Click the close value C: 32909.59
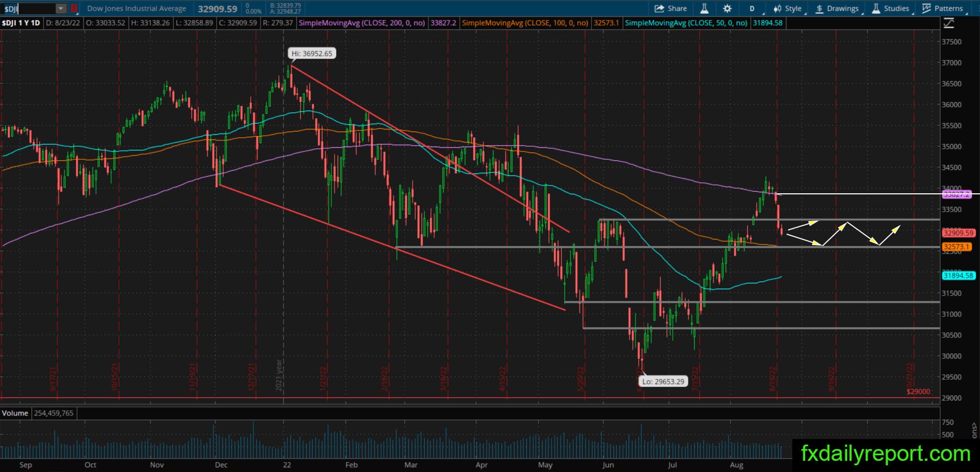 pyautogui.click(x=238, y=23)
